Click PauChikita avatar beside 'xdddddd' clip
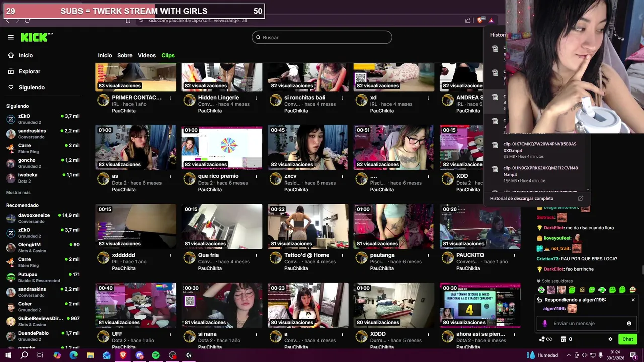The height and width of the screenshot is (362, 644). point(103,258)
